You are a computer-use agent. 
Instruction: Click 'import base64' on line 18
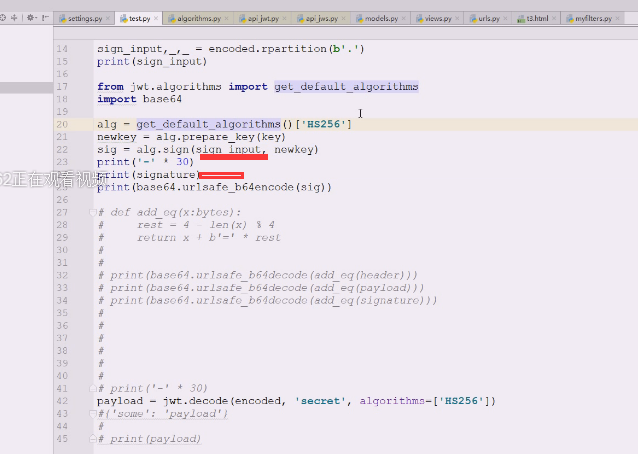pyautogui.click(x=139, y=99)
